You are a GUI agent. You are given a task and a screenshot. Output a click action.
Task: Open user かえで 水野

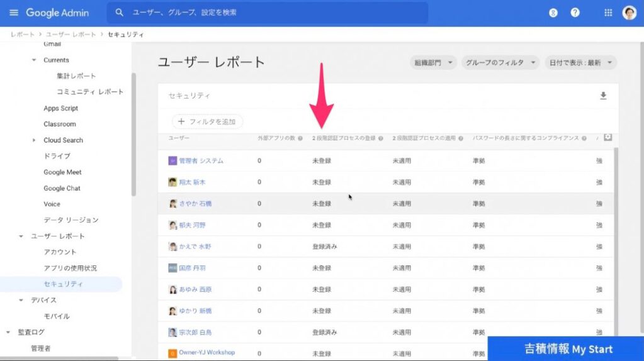[x=195, y=247]
